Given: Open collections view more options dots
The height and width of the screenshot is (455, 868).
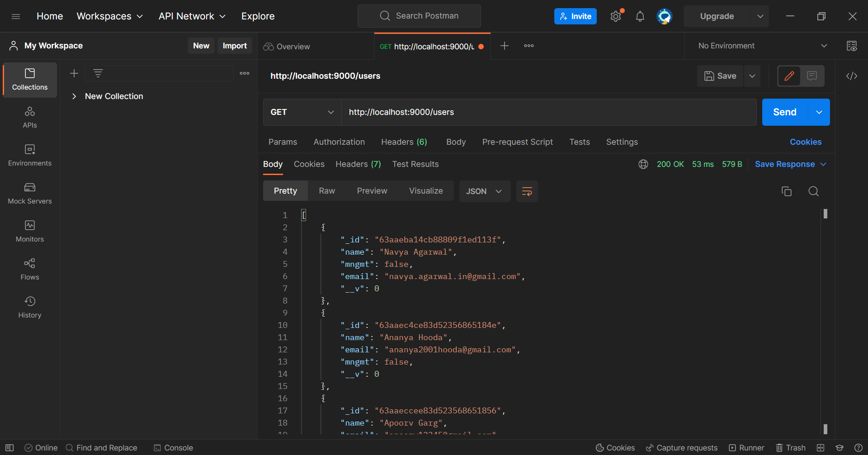Looking at the screenshot, I should [x=245, y=73].
